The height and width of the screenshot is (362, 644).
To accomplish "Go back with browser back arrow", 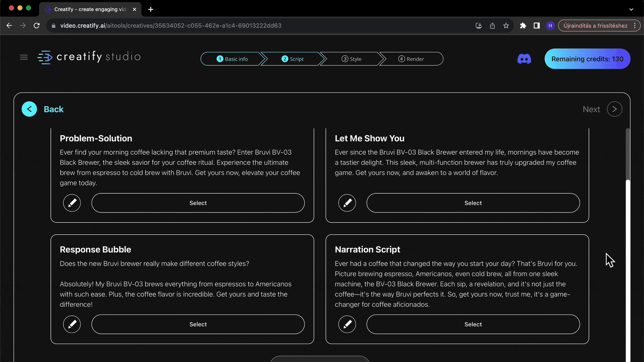I will (x=9, y=26).
